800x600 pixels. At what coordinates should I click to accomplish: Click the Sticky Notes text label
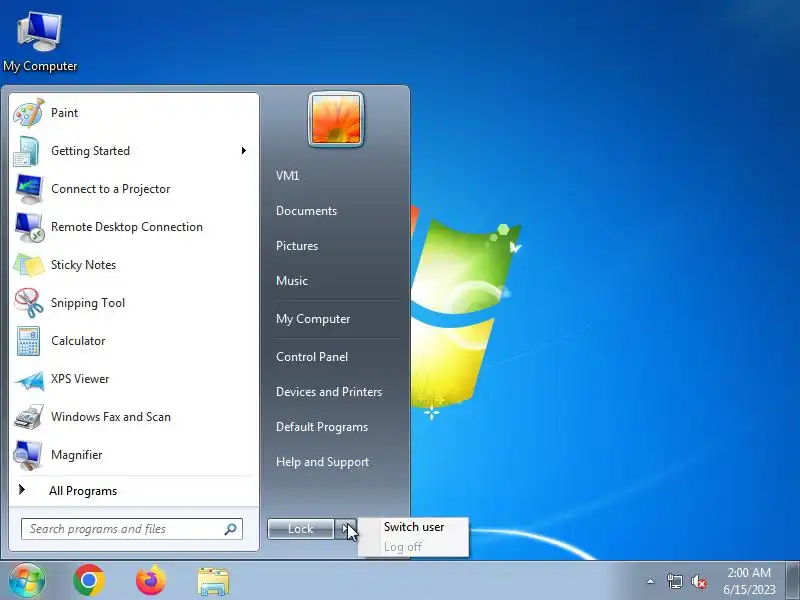[83, 265]
